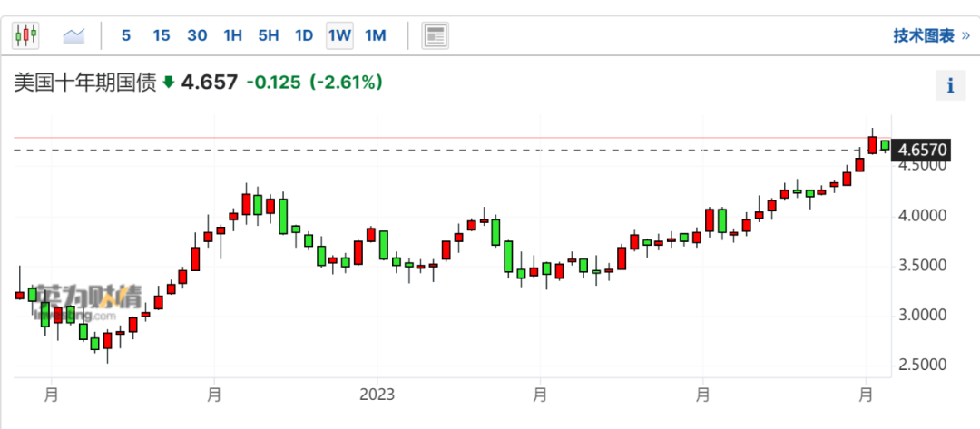Click the 4.6570 current price label
This screenshot has width=980, height=429.
[x=923, y=150]
